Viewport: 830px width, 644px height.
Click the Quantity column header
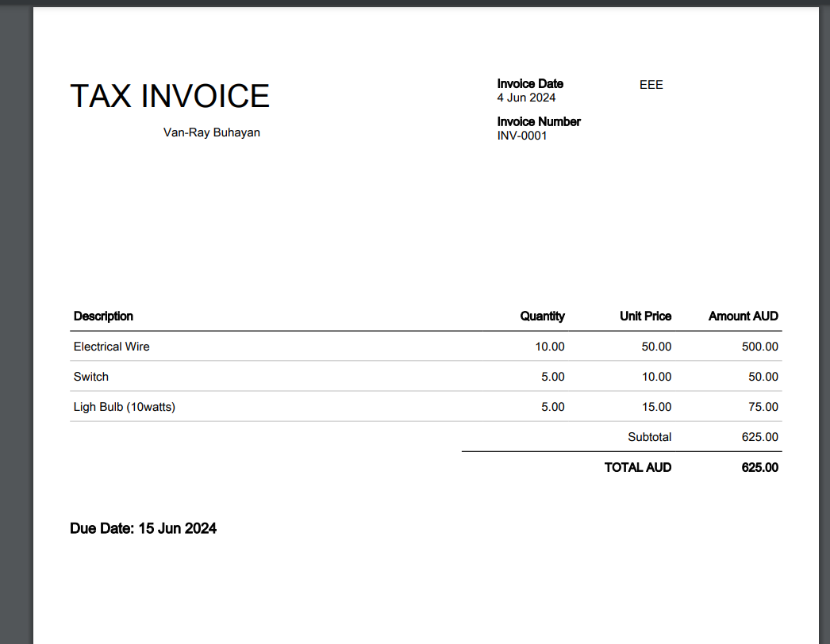click(542, 316)
